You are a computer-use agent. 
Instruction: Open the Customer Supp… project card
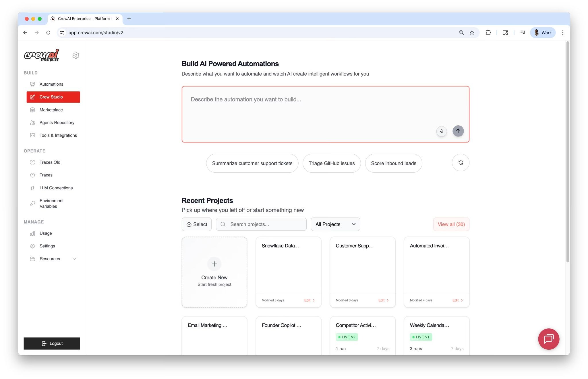362,272
